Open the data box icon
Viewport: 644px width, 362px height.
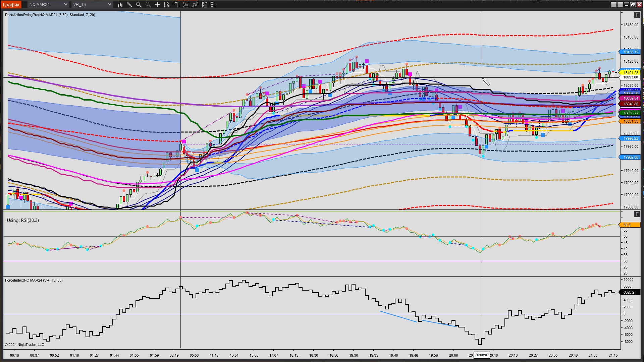point(167,5)
